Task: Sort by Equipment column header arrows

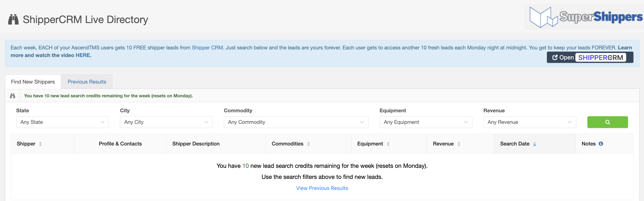Action: pos(388,144)
